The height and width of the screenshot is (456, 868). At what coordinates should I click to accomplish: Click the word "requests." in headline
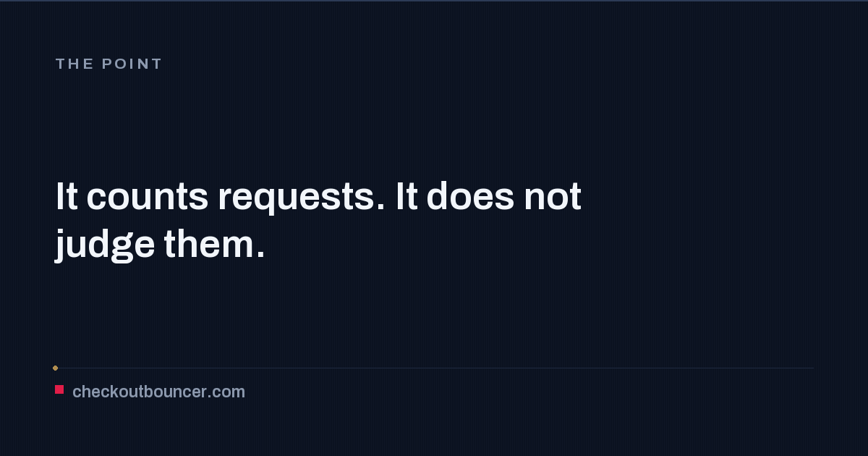pyautogui.click(x=302, y=197)
